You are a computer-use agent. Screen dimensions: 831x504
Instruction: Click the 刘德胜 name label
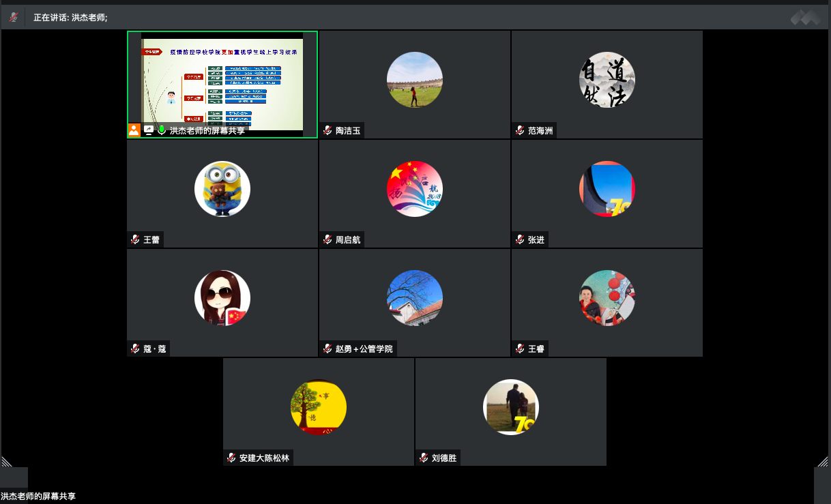pyautogui.click(x=443, y=458)
